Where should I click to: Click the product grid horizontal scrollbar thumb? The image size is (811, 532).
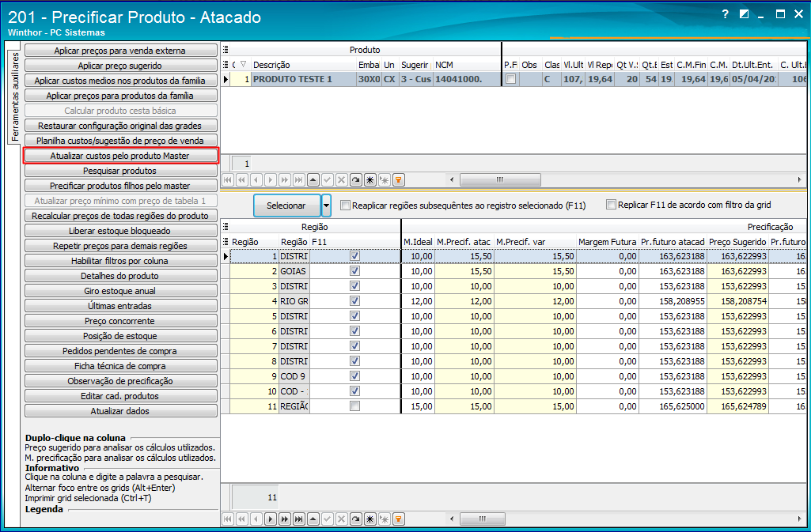tap(500, 179)
